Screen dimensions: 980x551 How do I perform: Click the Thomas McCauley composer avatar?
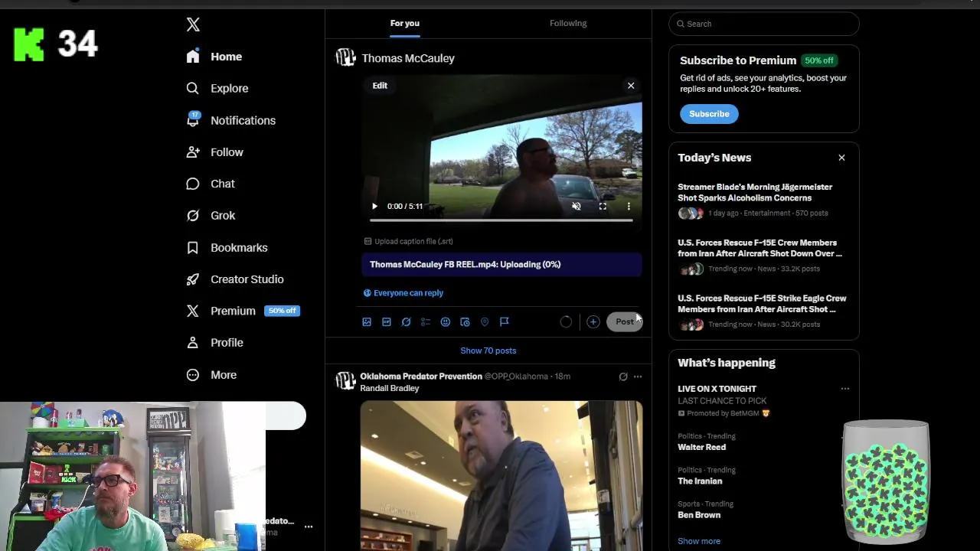click(345, 58)
